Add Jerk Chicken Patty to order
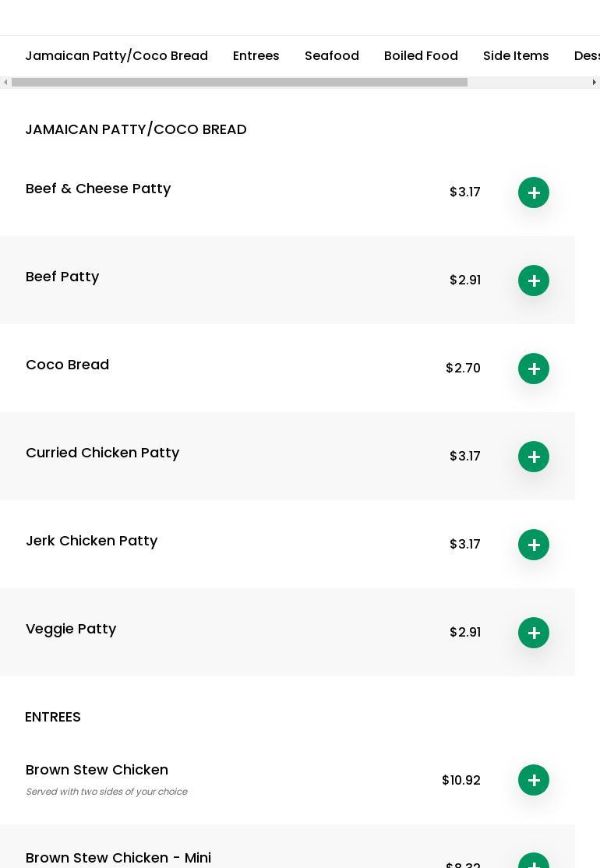 534,545
